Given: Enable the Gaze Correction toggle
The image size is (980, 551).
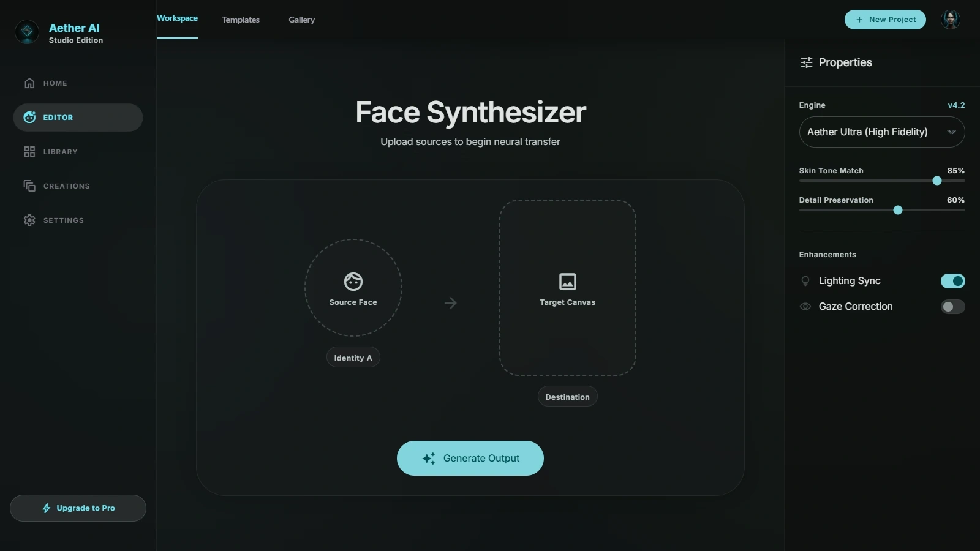Looking at the screenshot, I should [953, 307].
